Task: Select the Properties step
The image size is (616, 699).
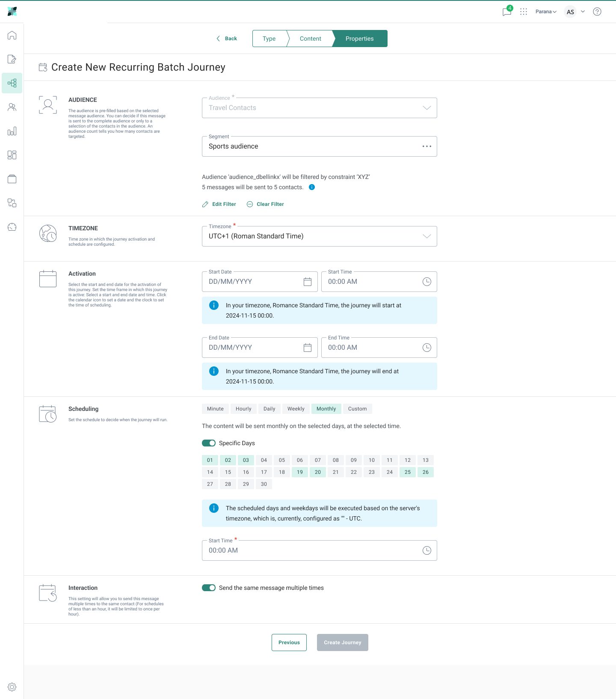Action: coord(360,39)
